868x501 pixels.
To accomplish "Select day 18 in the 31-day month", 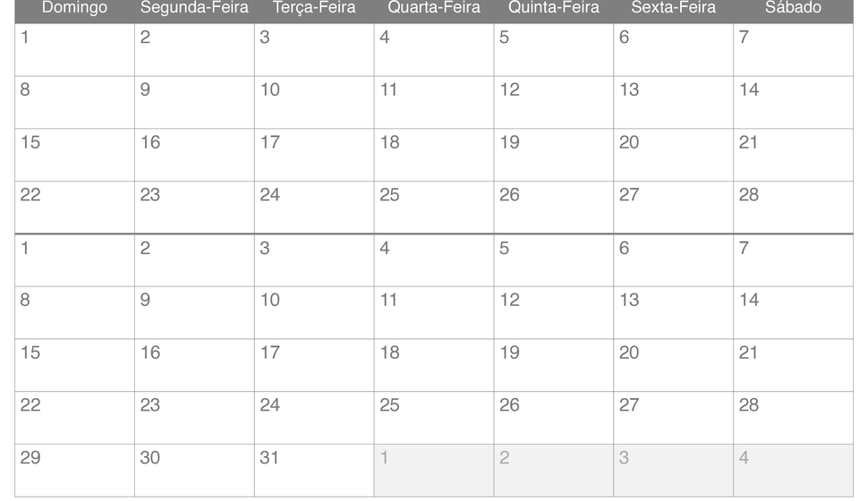I will [434, 365].
